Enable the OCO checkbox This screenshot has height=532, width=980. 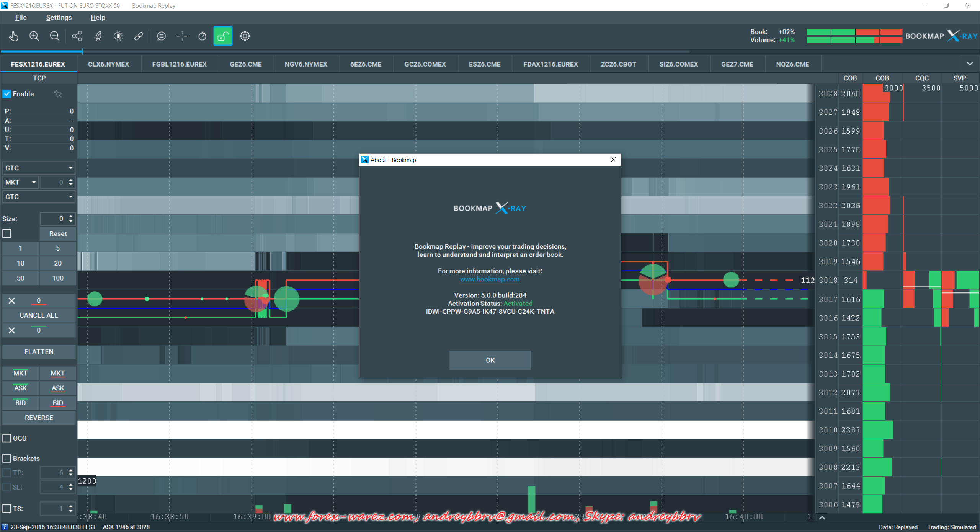(7, 438)
